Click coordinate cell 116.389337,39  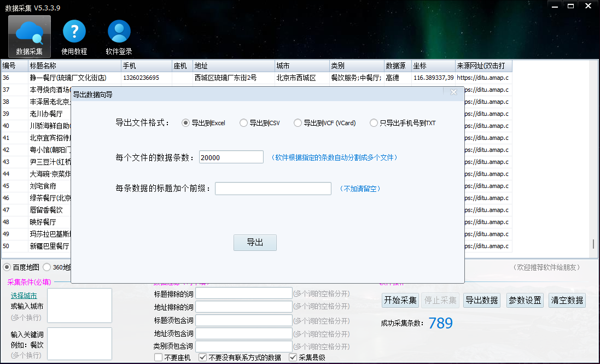coord(434,78)
